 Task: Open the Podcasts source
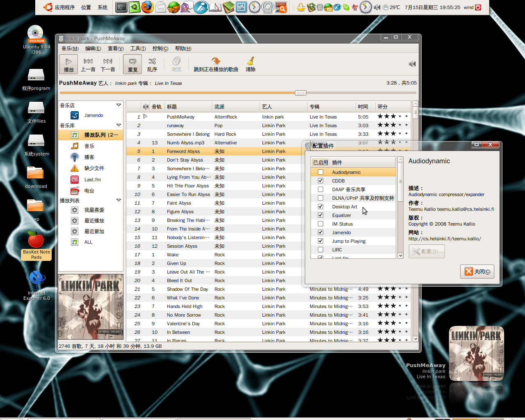click(90, 157)
